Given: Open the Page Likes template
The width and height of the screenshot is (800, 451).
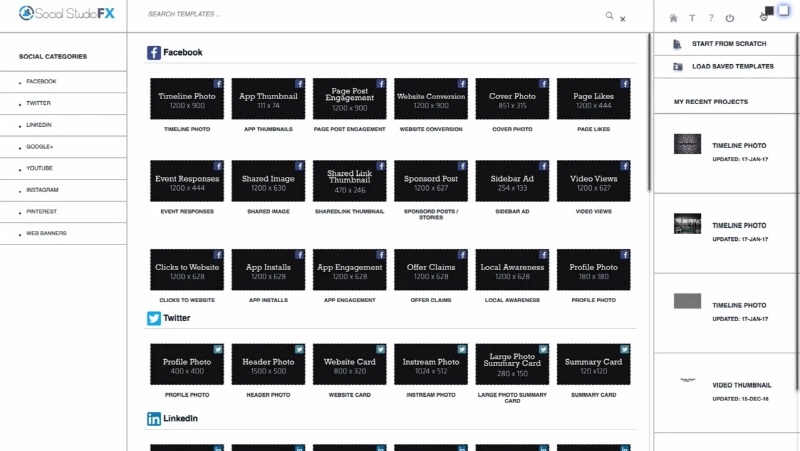Looking at the screenshot, I should 593,99.
